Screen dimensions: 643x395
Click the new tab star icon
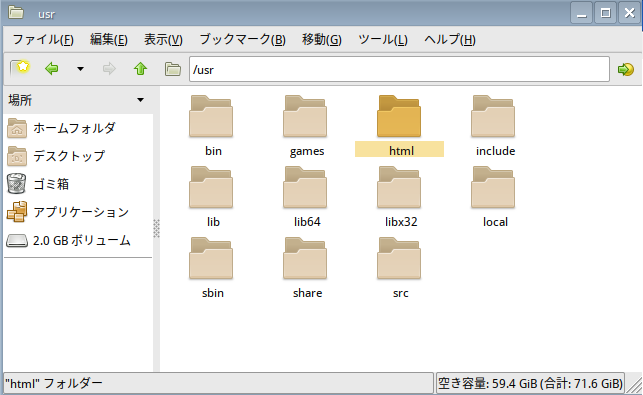[x=20, y=68]
